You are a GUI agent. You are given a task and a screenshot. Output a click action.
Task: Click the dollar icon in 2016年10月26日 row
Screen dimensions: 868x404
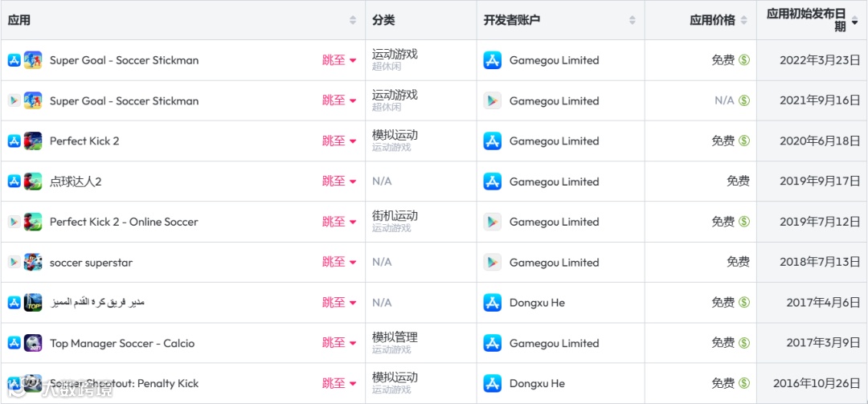744,384
